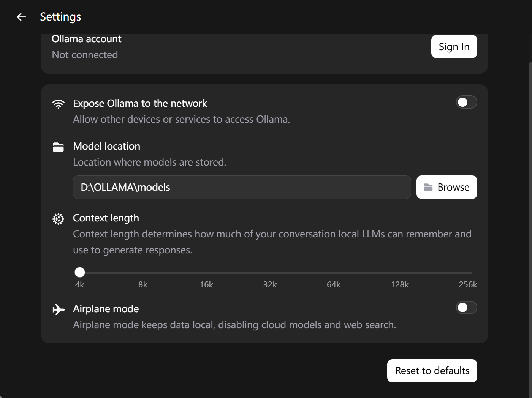
Task: Click the Model location folder icon
Action: (x=58, y=147)
